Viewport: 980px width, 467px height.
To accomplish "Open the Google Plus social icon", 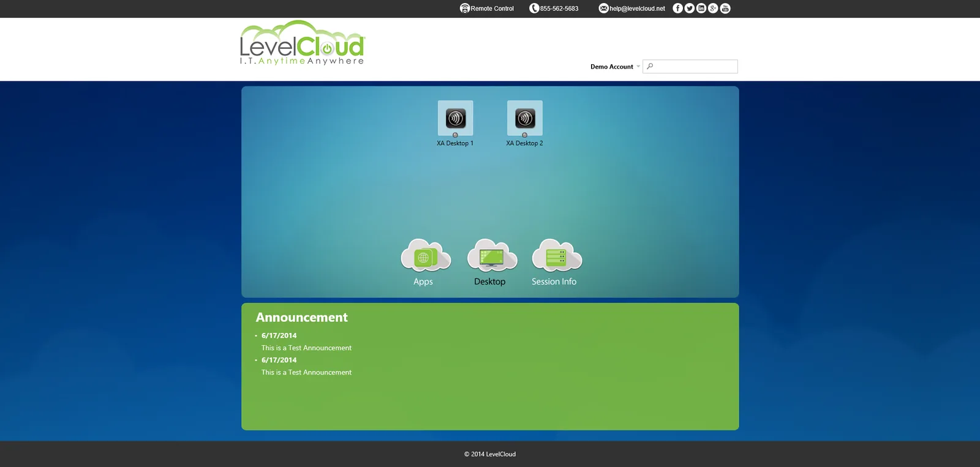I will (713, 8).
